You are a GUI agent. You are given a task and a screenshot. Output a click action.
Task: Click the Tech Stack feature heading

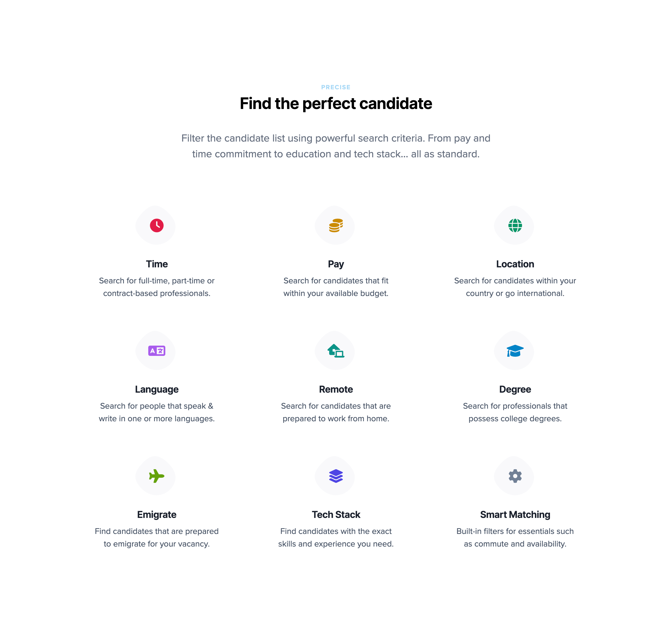click(x=336, y=515)
